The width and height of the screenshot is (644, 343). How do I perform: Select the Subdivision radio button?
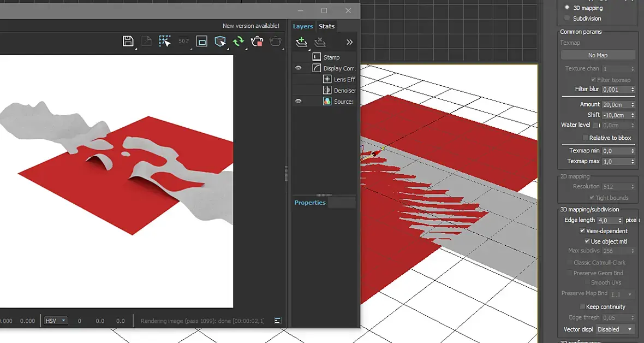pos(567,18)
